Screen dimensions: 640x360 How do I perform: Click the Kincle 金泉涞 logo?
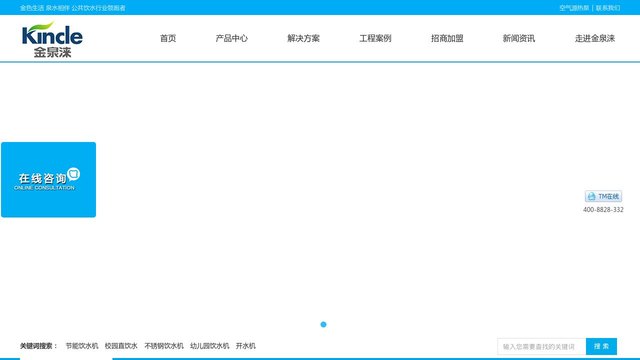(52, 40)
